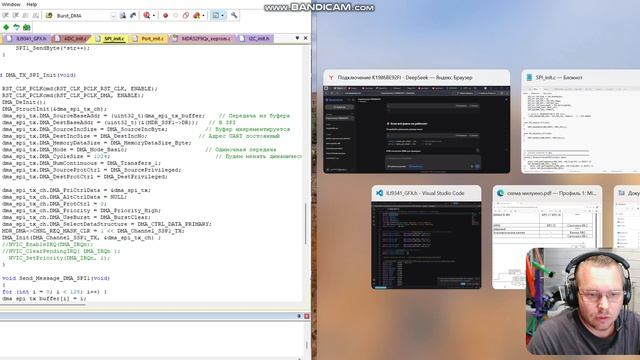Select the SPI_init.c editor tab

[x=110, y=38]
